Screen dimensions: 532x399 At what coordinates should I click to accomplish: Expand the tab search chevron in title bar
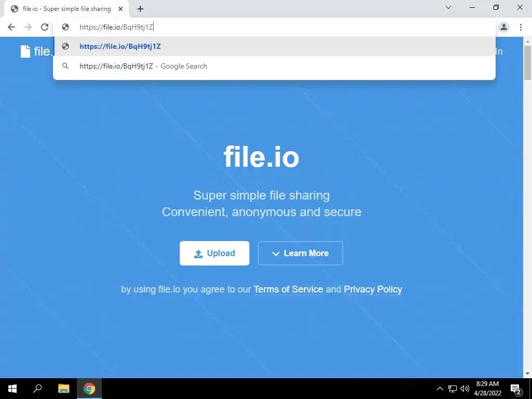(448, 7)
